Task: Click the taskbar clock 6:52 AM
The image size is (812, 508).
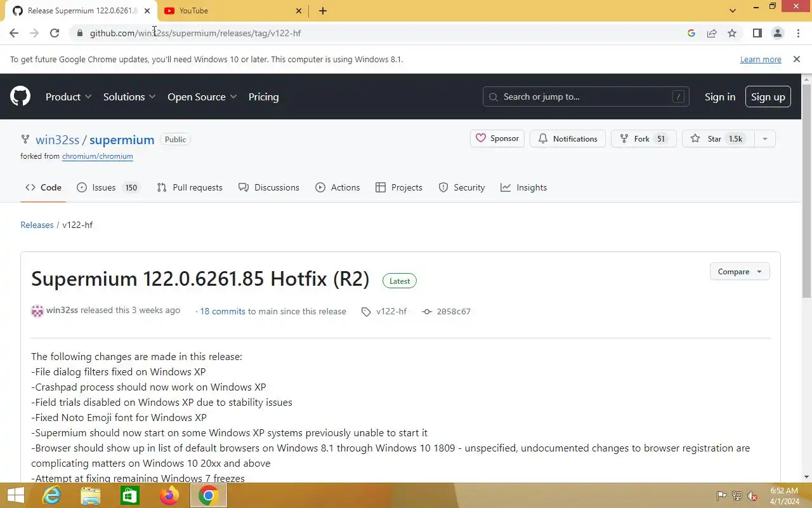Action: [784, 491]
